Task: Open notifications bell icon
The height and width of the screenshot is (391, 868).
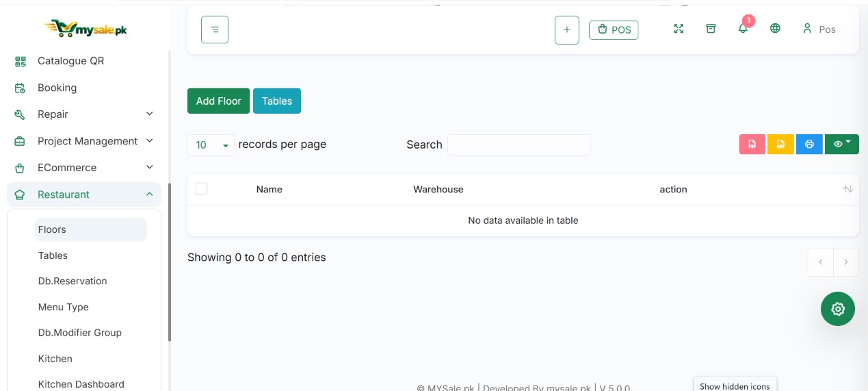Action: (x=743, y=29)
